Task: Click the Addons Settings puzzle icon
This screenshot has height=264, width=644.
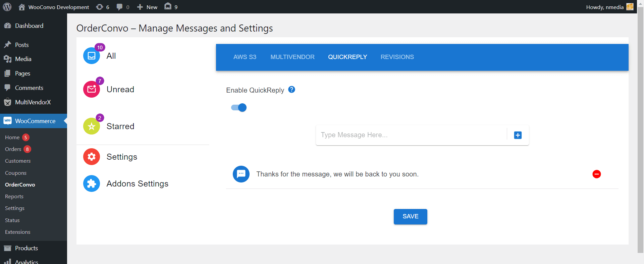Action: [92, 183]
